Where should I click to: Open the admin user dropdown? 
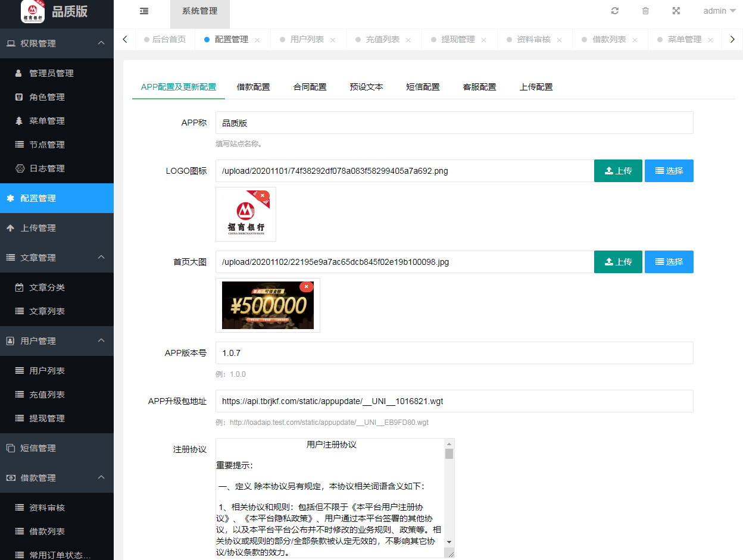pyautogui.click(x=719, y=11)
